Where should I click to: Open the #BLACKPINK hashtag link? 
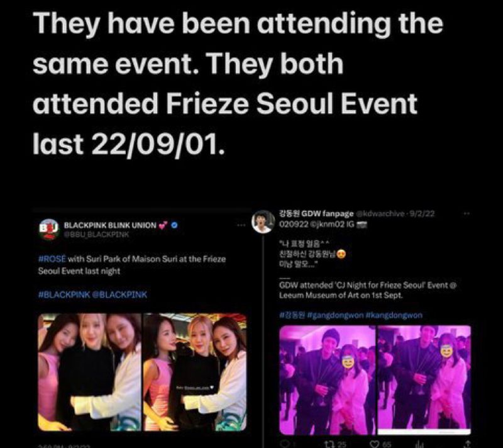point(64,294)
